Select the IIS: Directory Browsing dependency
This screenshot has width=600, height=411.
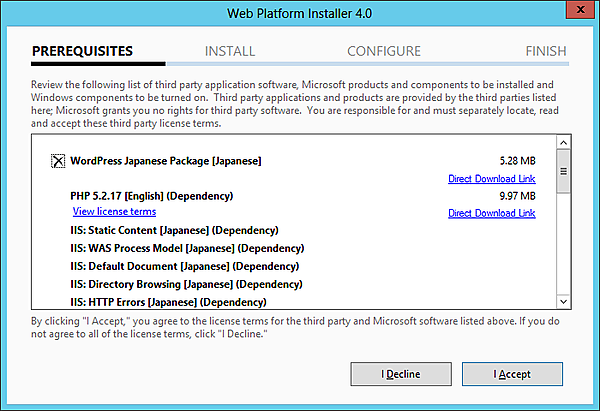pyautogui.click(x=188, y=285)
